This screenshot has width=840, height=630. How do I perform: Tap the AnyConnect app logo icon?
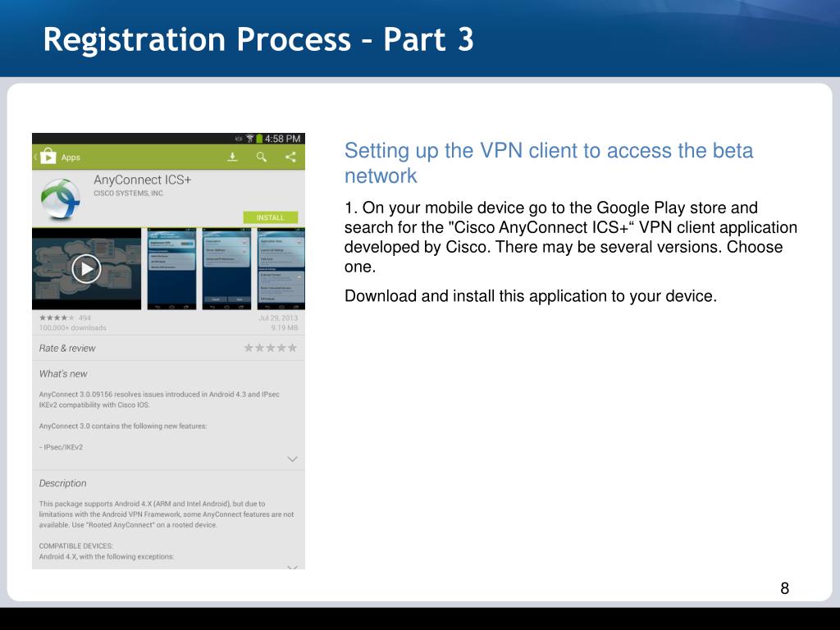click(x=60, y=199)
